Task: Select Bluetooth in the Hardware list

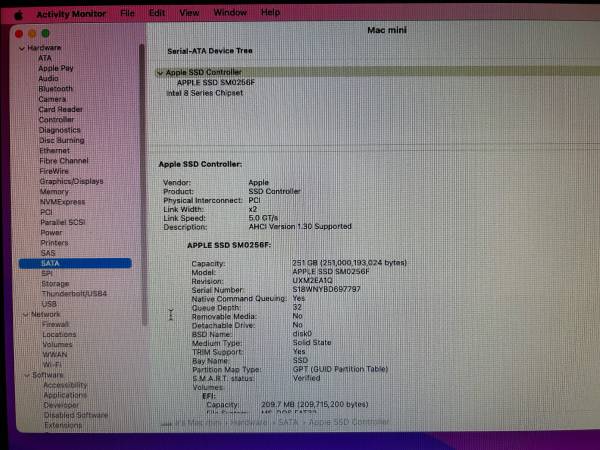Action: tap(55, 89)
